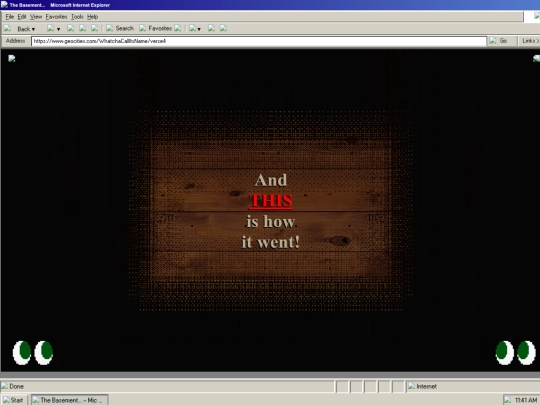Click the broken icon left of Back

click(7, 28)
